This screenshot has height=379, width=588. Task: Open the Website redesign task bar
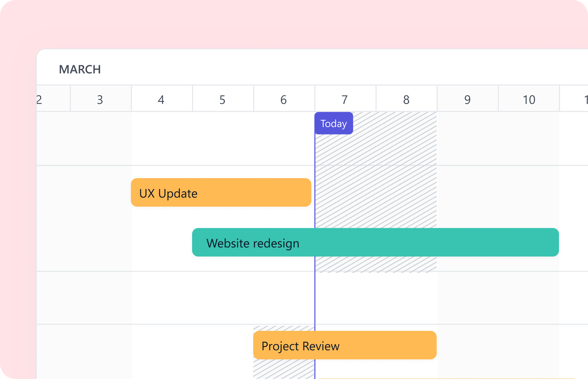coord(375,242)
